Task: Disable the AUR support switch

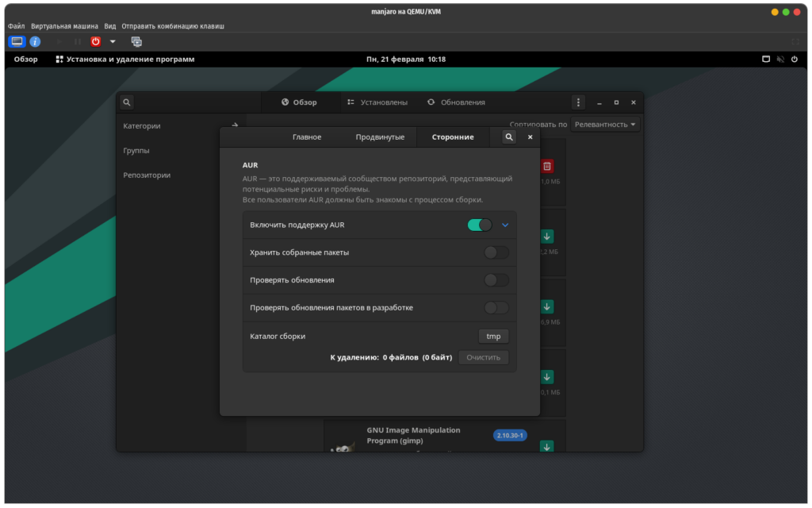Action: [x=480, y=225]
